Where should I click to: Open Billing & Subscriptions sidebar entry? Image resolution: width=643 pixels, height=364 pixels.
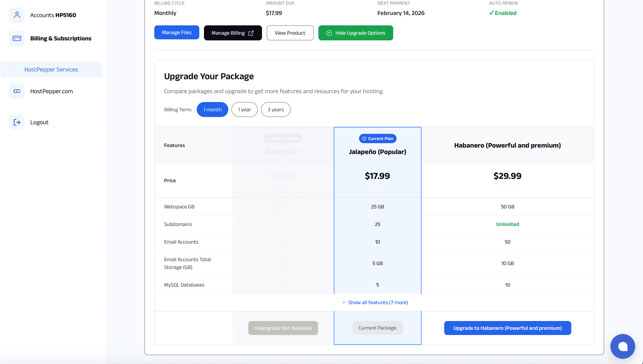pos(61,38)
